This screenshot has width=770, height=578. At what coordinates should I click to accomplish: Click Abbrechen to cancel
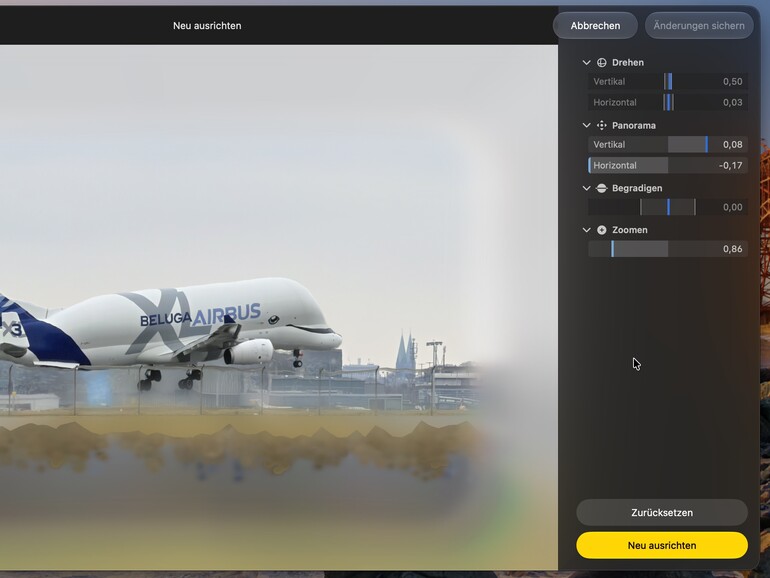(595, 26)
